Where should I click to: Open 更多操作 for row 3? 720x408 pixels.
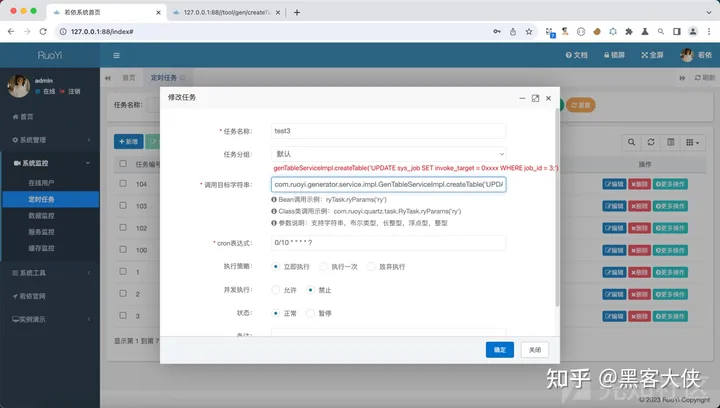coord(670,316)
